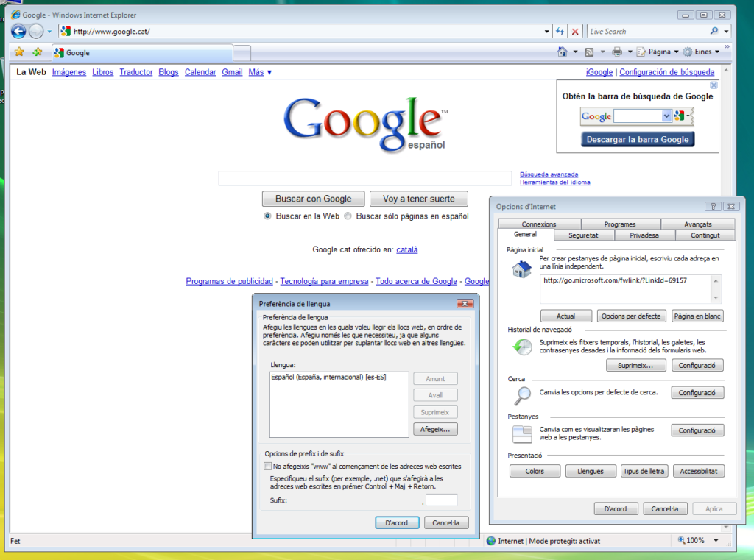The width and height of the screenshot is (754, 560).
Task: Click the Stop loading red X icon
Action: click(575, 32)
